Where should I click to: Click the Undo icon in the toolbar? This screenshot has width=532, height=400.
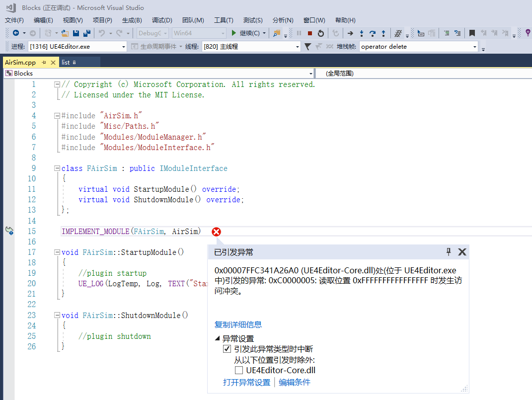tap(101, 33)
